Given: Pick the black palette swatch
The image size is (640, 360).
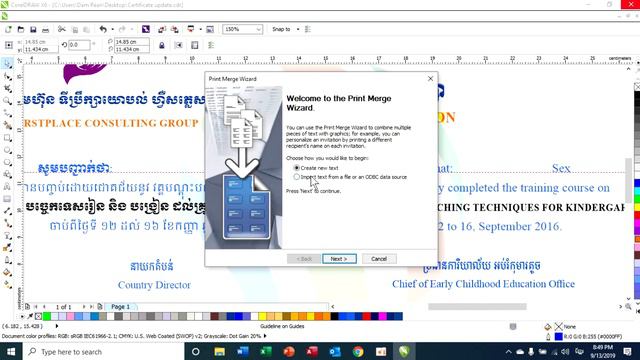Looking at the screenshot, I should coord(334,316).
